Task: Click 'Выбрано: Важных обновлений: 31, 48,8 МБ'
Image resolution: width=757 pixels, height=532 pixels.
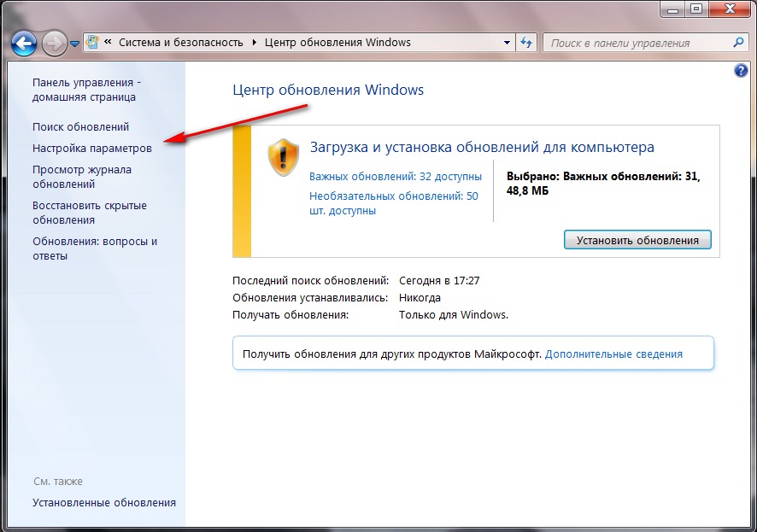Action: pyautogui.click(x=603, y=184)
